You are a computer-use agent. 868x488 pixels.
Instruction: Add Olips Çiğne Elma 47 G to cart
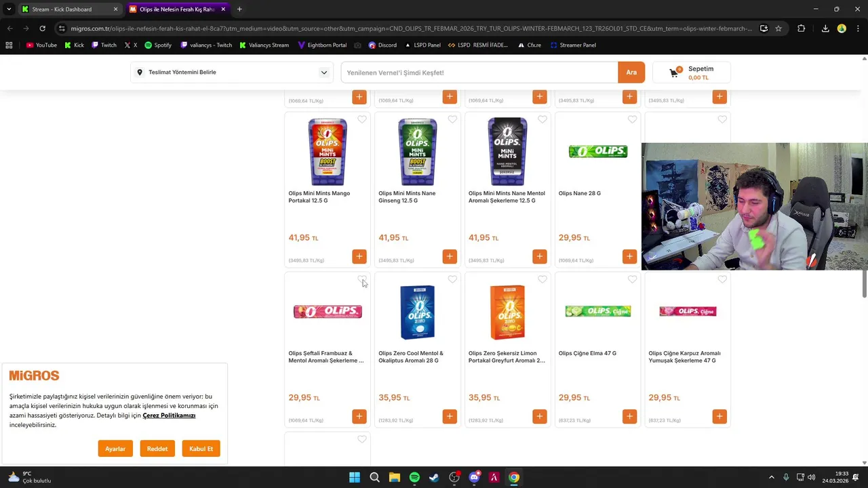click(x=630, y=416)
